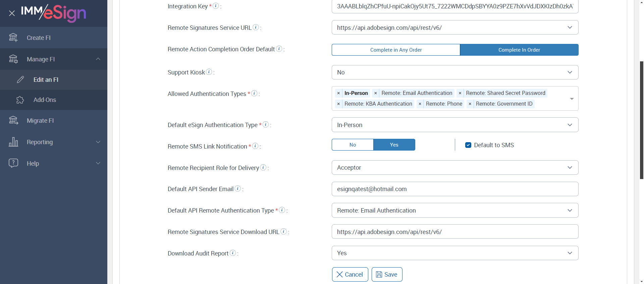Image resolution: width=644 pixels, height=284 pixels.
Task: Click the Save button
Action: (387, 275)
